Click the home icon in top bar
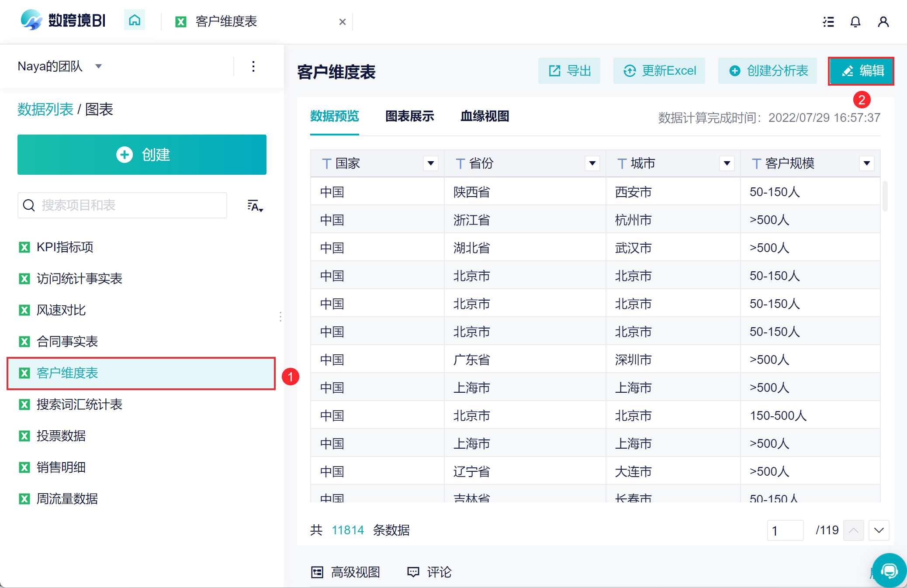Viewport: 907px width, 588px height. [135, 21]
